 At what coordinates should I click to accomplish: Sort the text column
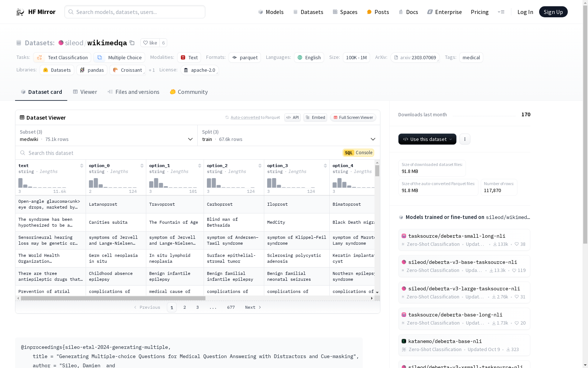click(x=82, y=166)
